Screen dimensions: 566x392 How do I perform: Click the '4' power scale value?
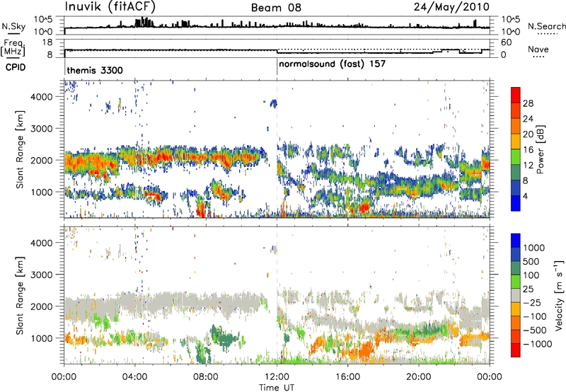[525, 197]
